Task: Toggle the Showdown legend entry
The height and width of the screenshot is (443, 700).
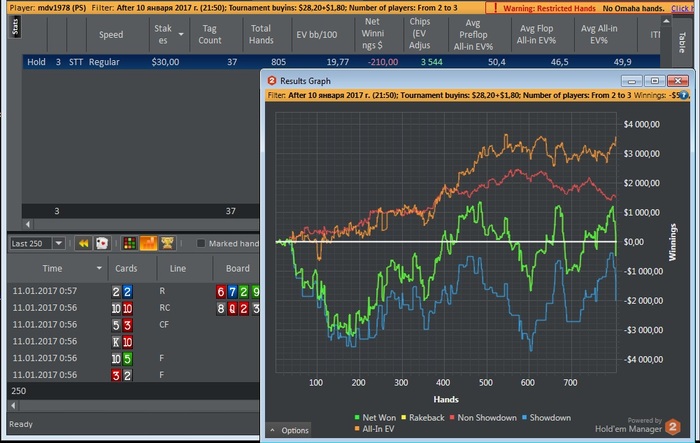Action: [x=546, y=418]
